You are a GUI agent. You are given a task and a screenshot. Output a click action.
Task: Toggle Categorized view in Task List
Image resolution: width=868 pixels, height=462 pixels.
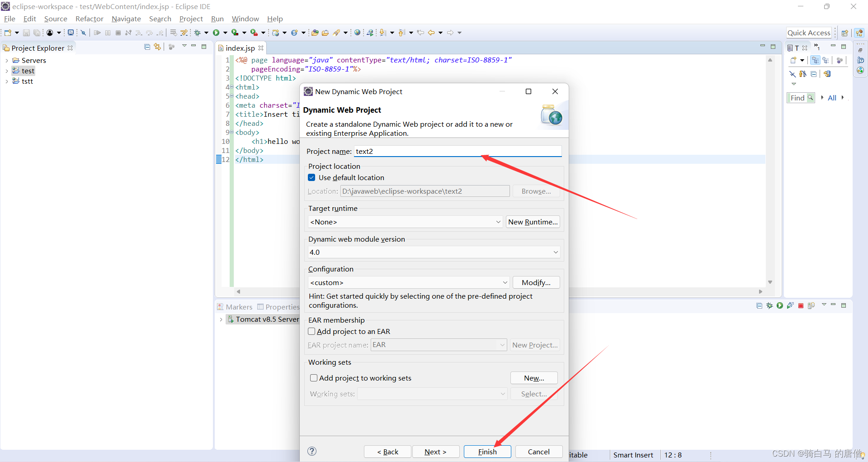pos(815,60)
